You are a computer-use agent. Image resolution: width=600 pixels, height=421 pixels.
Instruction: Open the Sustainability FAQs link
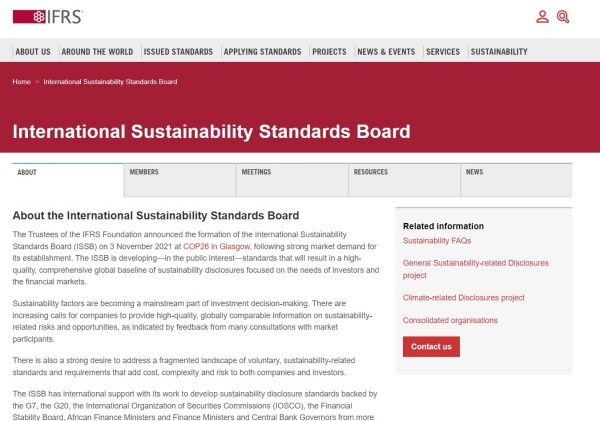coord(437,241)
